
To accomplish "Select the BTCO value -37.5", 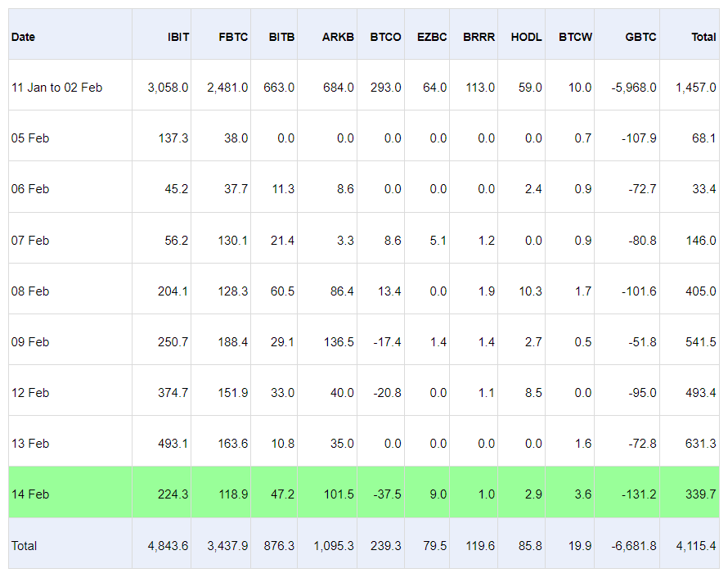I will click(x=387, y=494).
